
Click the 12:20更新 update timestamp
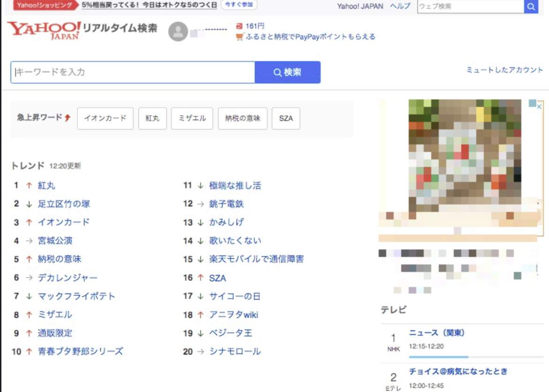coord(65,166)
